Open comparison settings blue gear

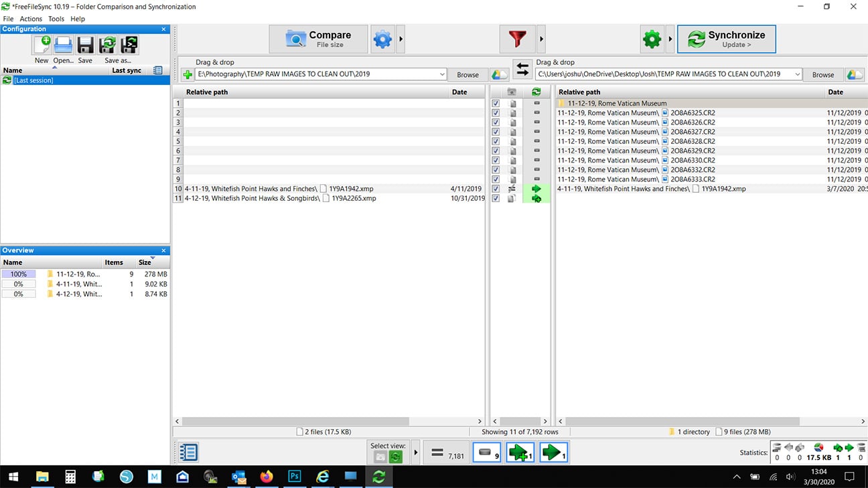click(x=382, y=39)
